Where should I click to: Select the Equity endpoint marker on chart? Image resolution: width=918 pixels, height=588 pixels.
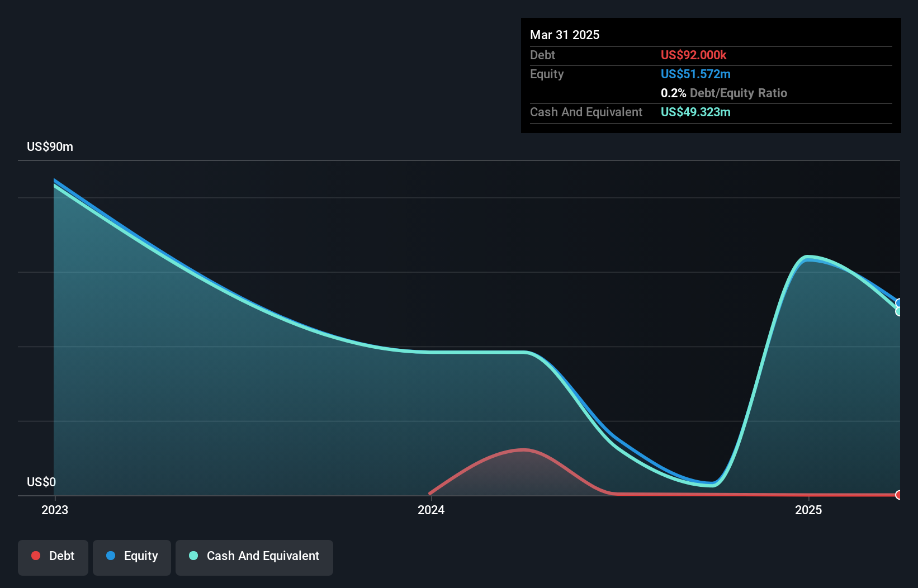898,304
